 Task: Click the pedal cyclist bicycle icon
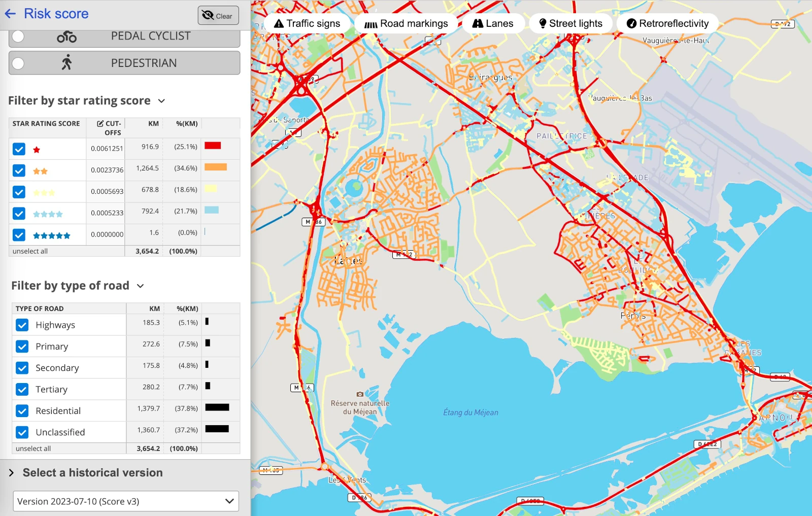coord(66,37)
